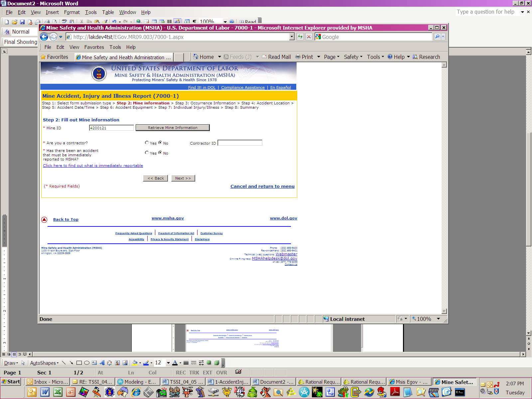Click the << Back button
Screen dimensions: 532x399
156,178
